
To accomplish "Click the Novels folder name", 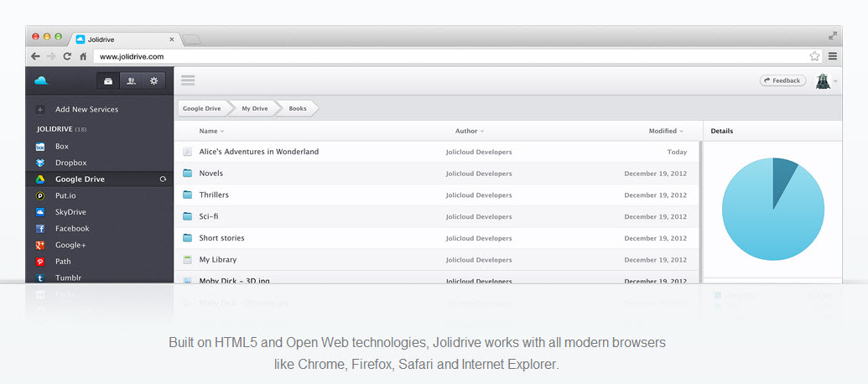I will click(x=211, y=174).
